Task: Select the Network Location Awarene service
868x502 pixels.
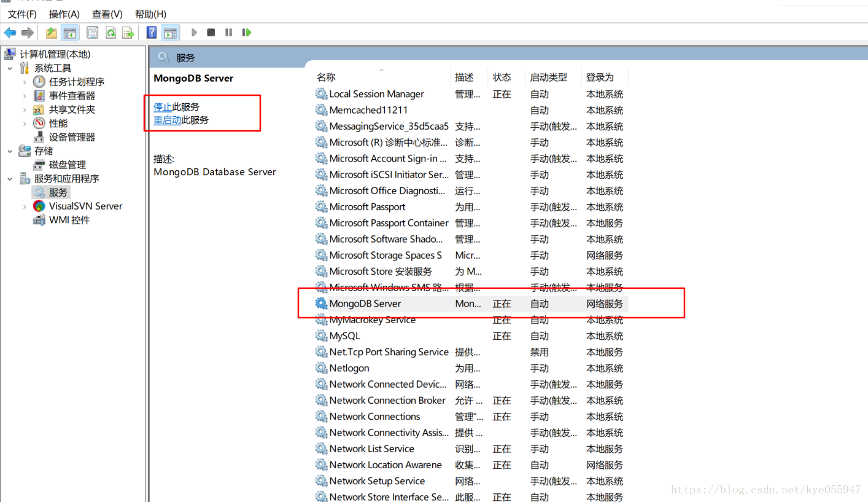Action: [470, 465]
